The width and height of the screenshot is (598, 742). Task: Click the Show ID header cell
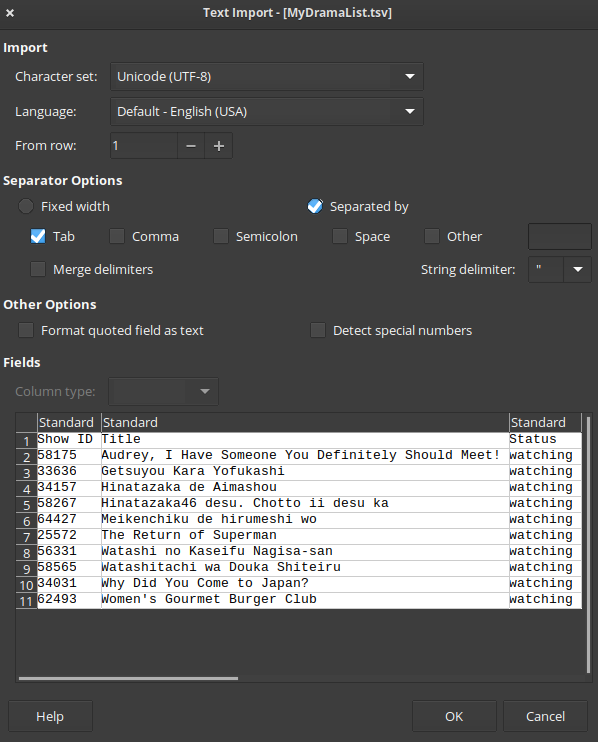click(69, 439)
